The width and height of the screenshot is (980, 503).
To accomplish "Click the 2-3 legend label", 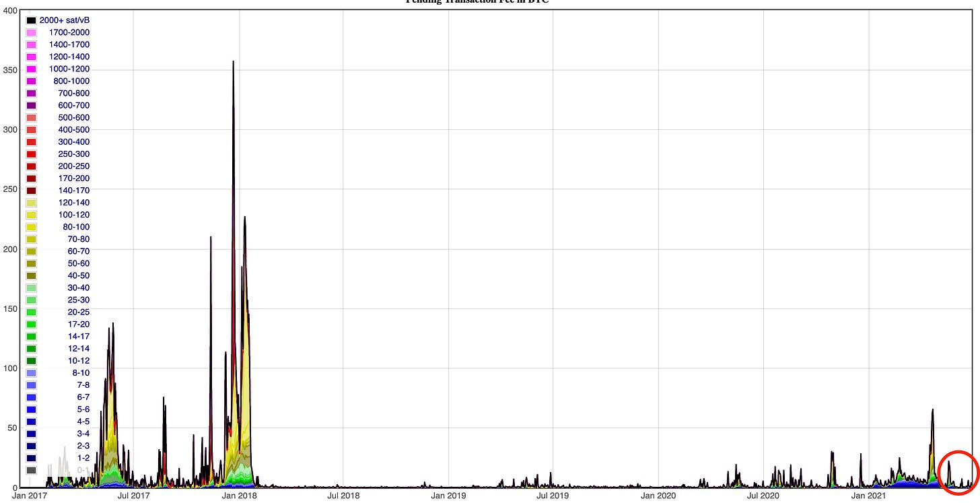I will 83,446.
